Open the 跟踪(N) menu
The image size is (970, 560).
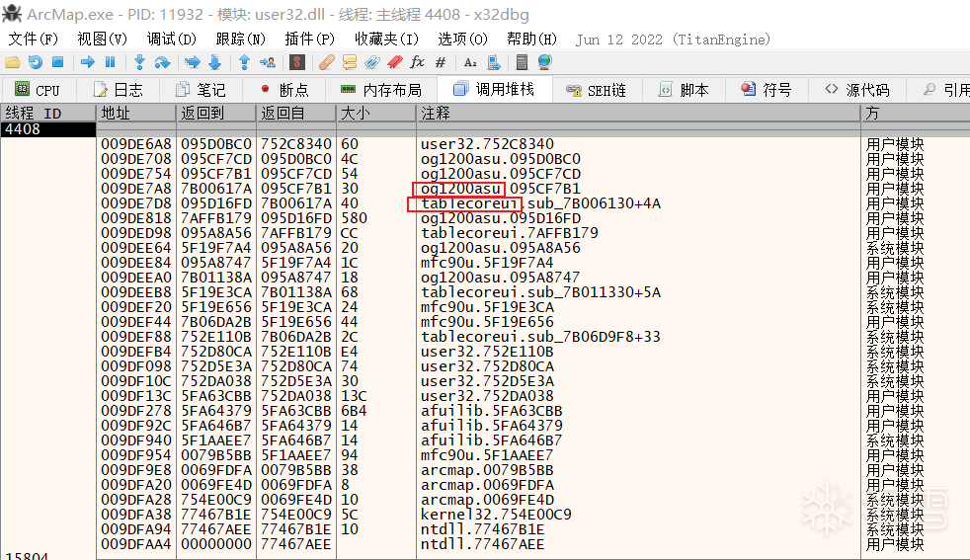coord(241,39)
